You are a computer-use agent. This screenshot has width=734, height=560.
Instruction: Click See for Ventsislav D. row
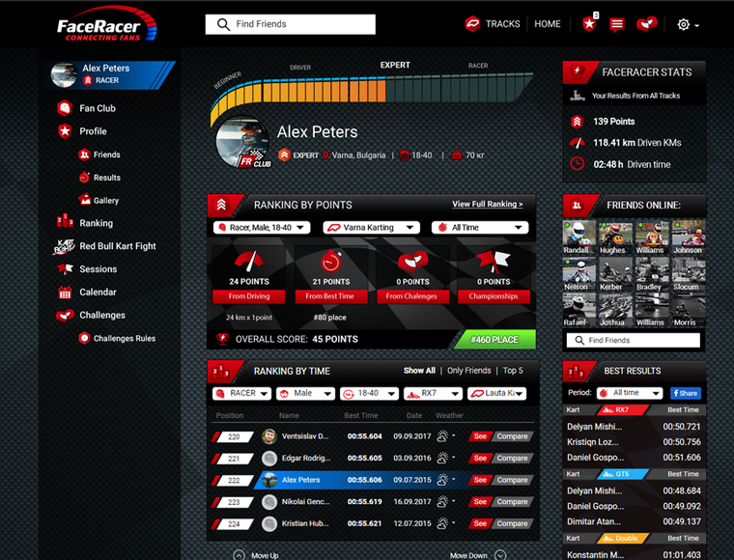[480, 436]
